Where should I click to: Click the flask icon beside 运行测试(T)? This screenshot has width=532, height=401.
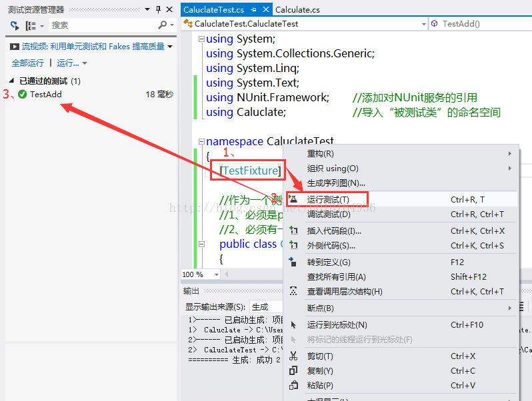(293, 199)
